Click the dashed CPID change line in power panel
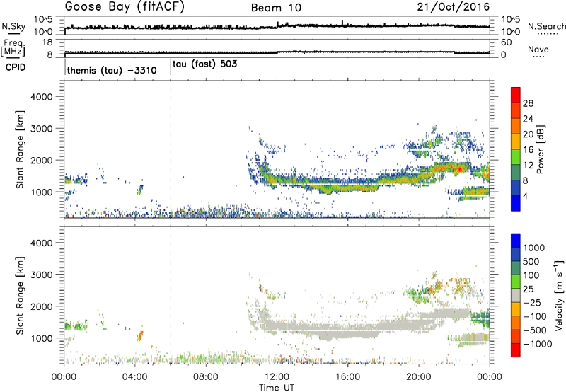This screenshot has height=392, width=566. [171, 149]
